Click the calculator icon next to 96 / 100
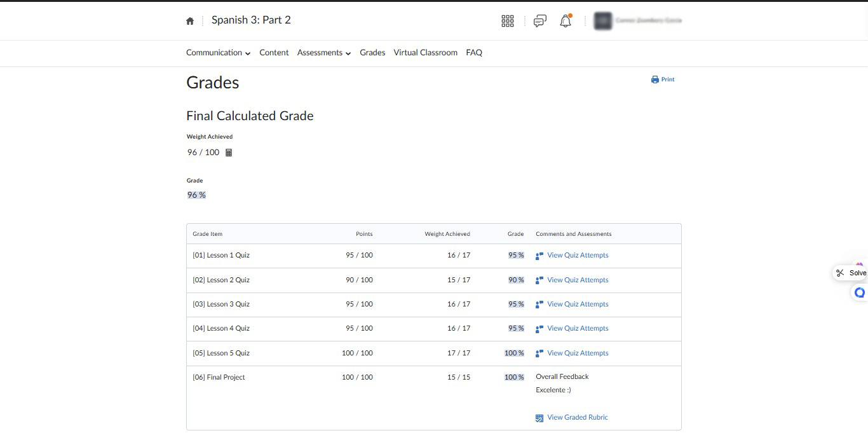Viewport: 868px width, 447px height. coord(229,153)
